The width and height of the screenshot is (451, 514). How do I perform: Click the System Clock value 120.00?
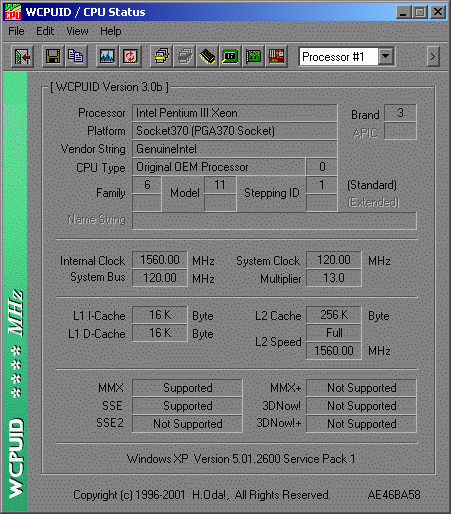click(334, 260)
